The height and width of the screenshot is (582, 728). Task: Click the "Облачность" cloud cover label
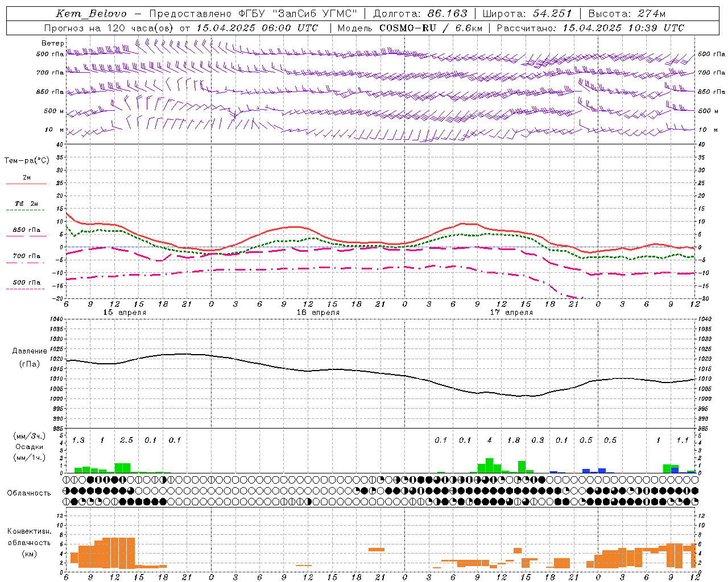tap(29, 493)
